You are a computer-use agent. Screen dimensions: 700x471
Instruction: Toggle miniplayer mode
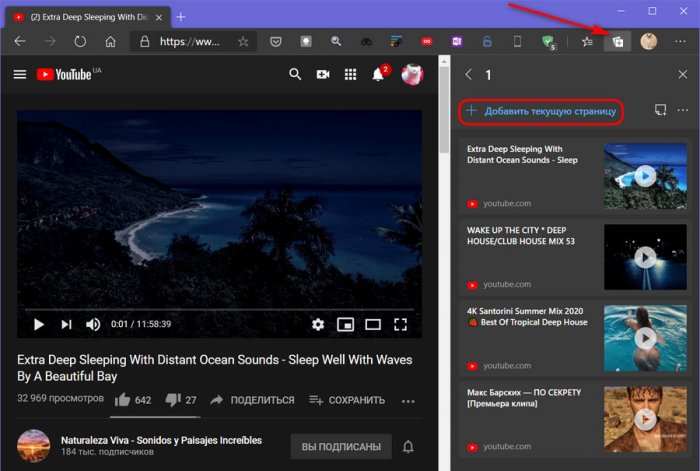pyautogui.click(x=345, y=324)
